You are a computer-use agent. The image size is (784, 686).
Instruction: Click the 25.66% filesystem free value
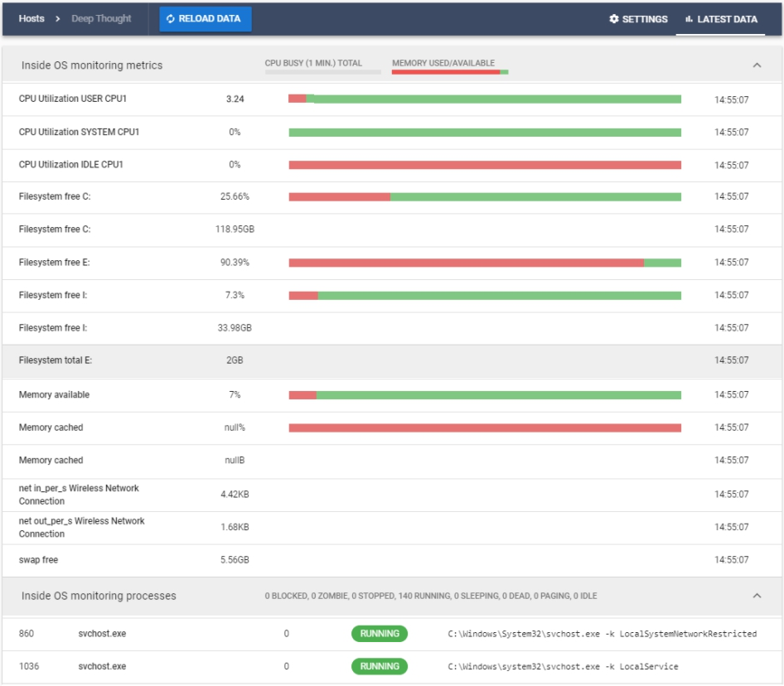click(235, 196)
